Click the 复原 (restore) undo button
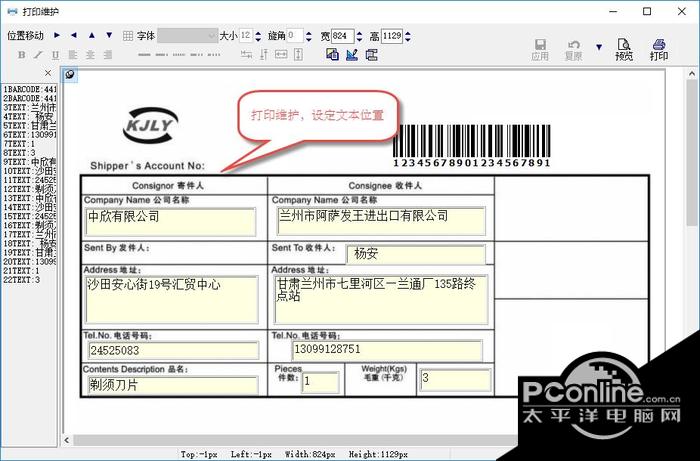Screen dimensions: 700x461 click(x=573, y=50)
